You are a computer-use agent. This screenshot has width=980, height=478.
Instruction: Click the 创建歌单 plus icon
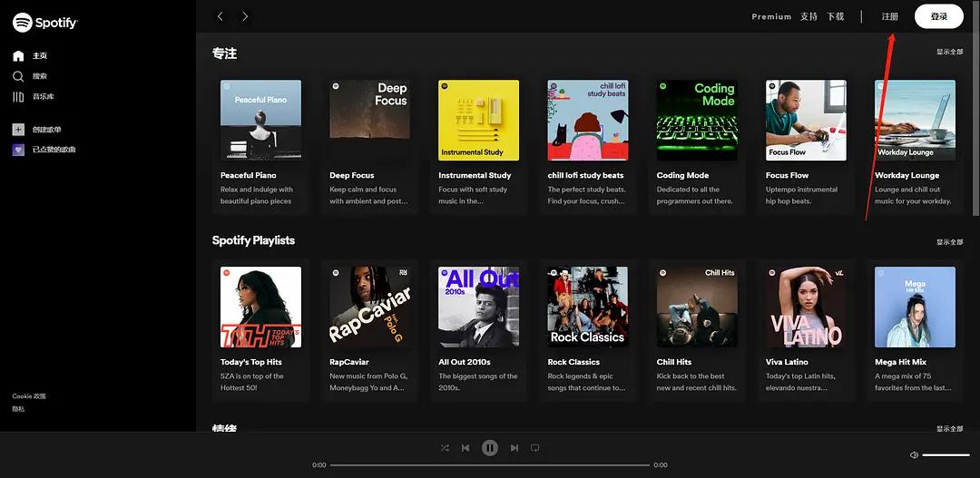click(18, 130)
